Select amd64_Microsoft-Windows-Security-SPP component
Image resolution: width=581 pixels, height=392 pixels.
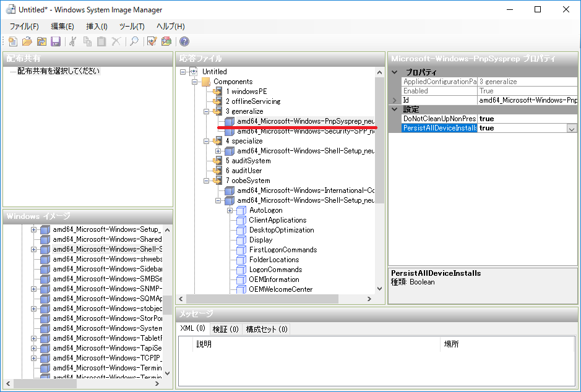click(306, 131)
